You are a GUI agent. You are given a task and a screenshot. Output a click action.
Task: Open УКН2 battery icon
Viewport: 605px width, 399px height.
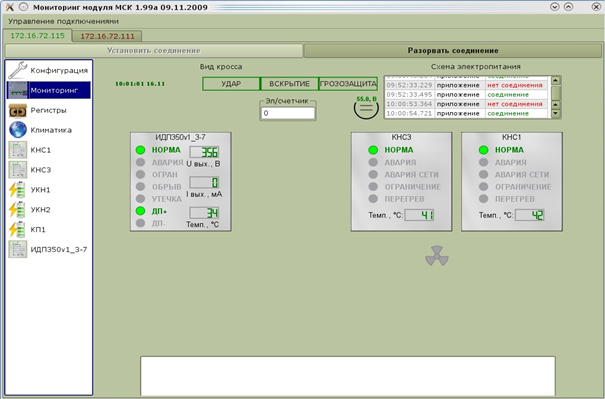(x=18, y=210)
